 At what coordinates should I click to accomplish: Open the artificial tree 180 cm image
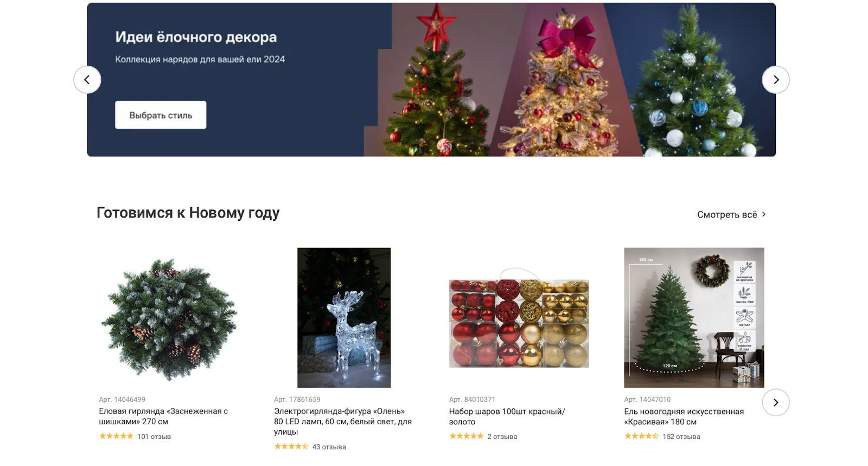pyautogui.click(x=694, y=318)
